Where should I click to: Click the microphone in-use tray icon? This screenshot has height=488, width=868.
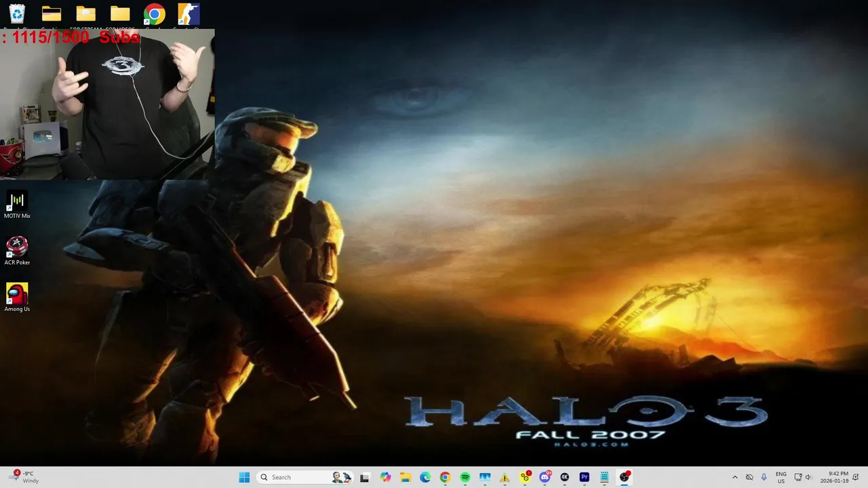coord(764,477)
